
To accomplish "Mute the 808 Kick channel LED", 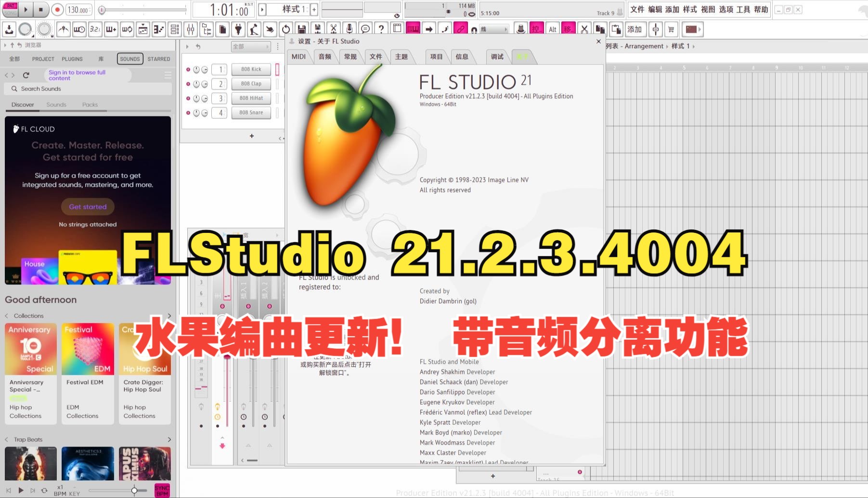I will click(188, 69).
